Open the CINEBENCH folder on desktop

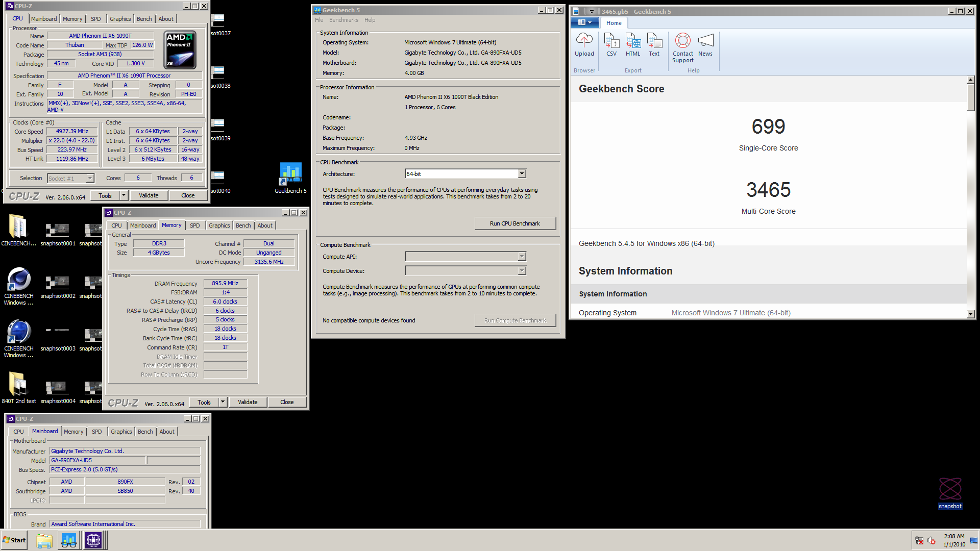pos(18,230)
